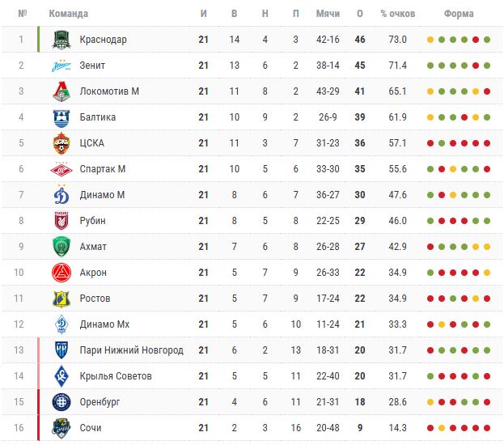
Task: Click the Baltika club crest
Action: coord(61,117)
